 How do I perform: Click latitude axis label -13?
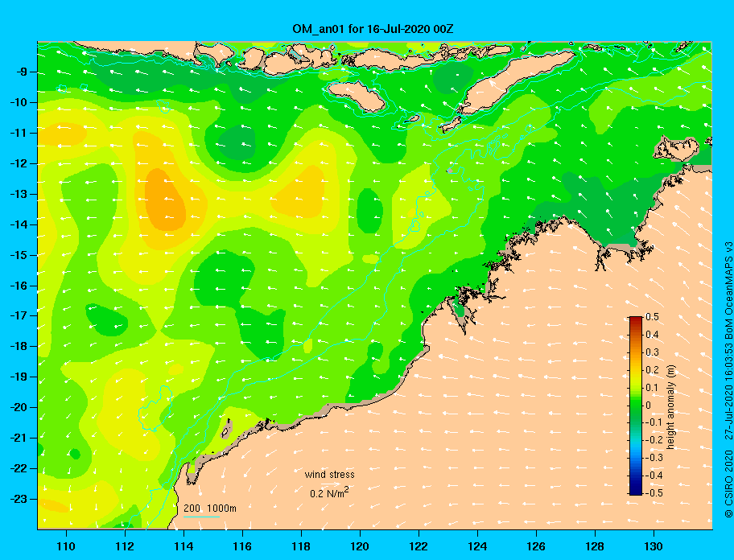pos(19,194)
